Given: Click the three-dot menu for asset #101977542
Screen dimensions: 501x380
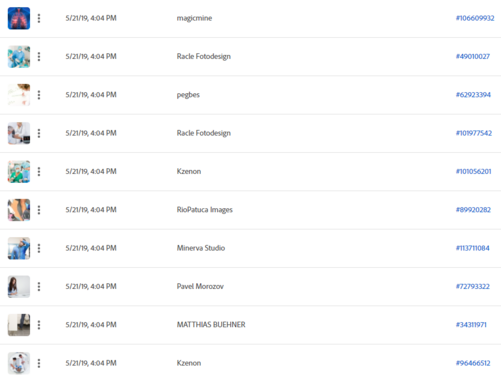Looking at the screenshot, I should [39, 133].
